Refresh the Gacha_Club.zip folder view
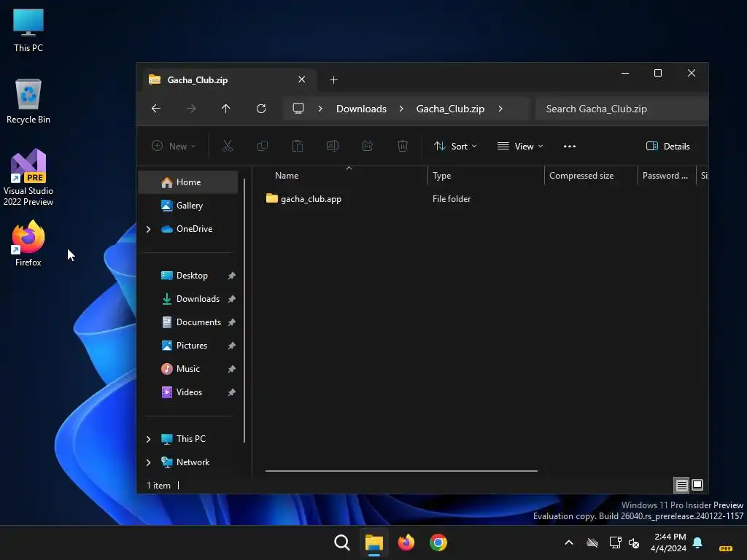Viewport: 747px width, 560px height. coord(261,109)
